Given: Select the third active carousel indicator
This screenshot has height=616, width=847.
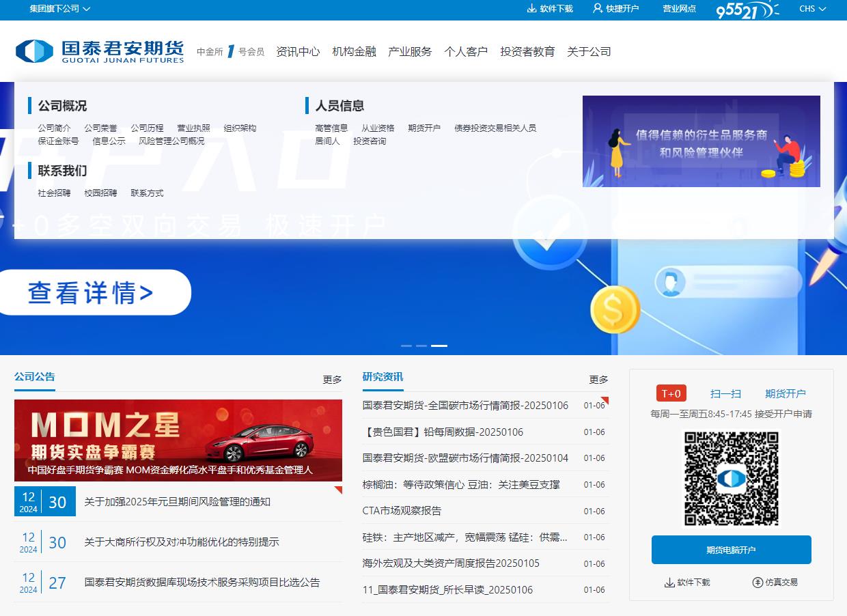Looking at the screenshot, I should pos(439,346).
